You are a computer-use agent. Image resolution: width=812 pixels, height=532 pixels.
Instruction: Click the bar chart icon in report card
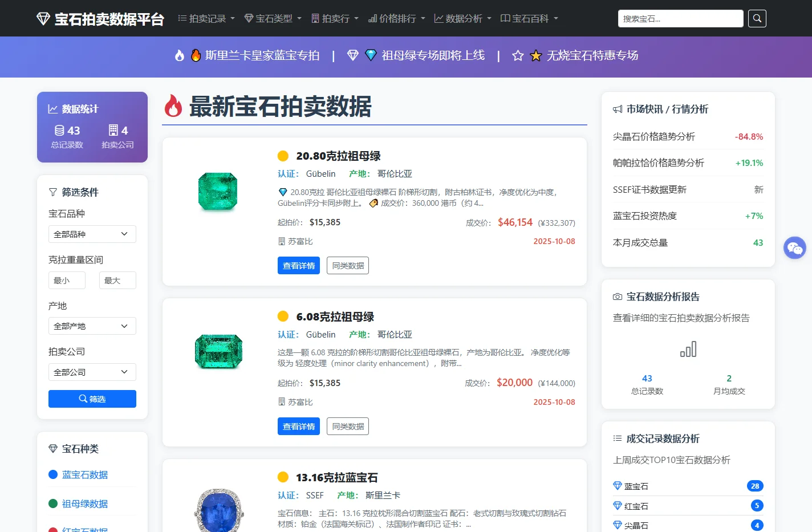pos(688,349)
